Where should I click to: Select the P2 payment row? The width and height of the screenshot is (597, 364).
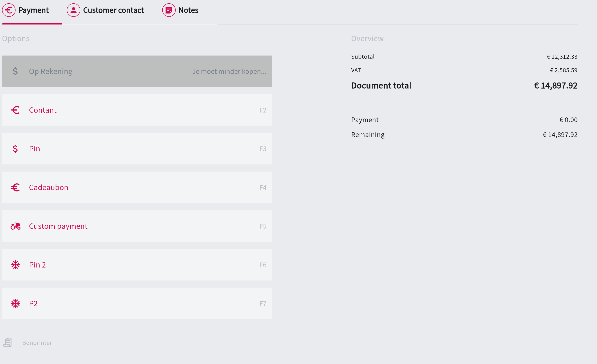click(137, 303)
